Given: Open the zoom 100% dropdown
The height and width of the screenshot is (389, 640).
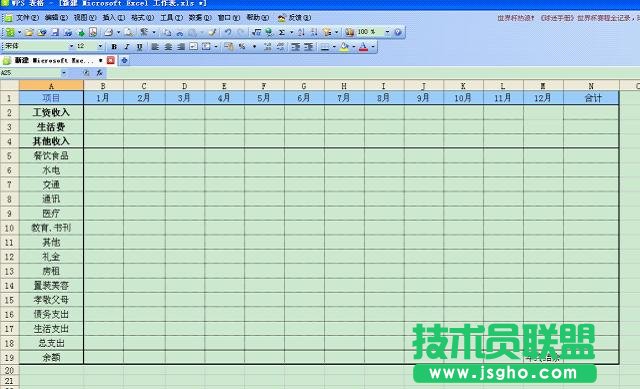Looking at the screenshot, I should pos(387,32).
